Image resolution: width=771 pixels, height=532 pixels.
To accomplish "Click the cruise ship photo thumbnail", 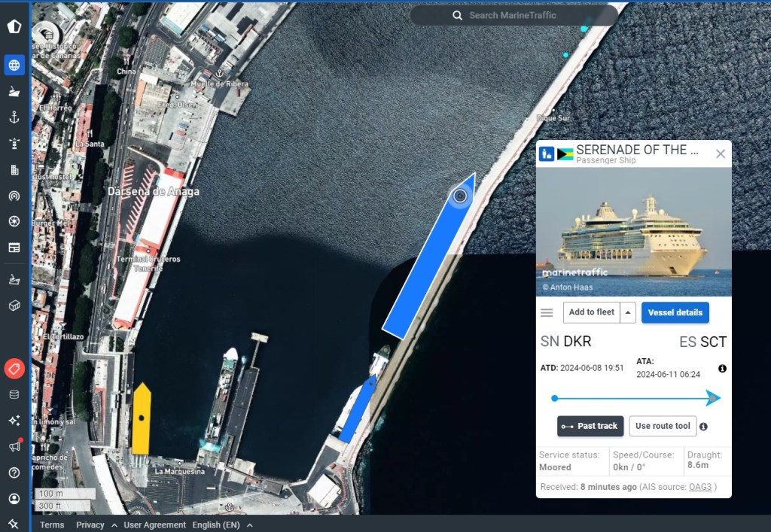I will (633, 232).
